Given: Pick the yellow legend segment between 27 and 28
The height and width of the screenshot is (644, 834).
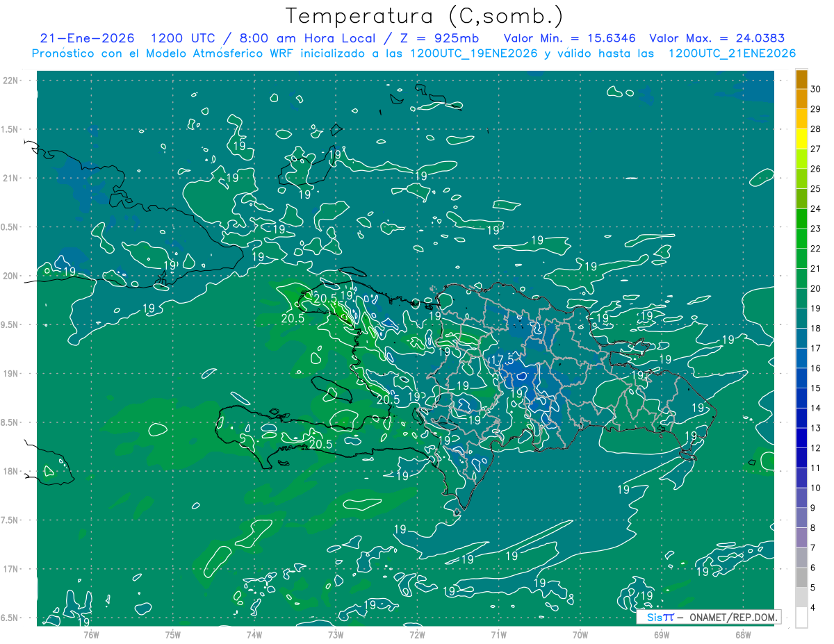Looking at the screenshot, I should pos(801,139).
